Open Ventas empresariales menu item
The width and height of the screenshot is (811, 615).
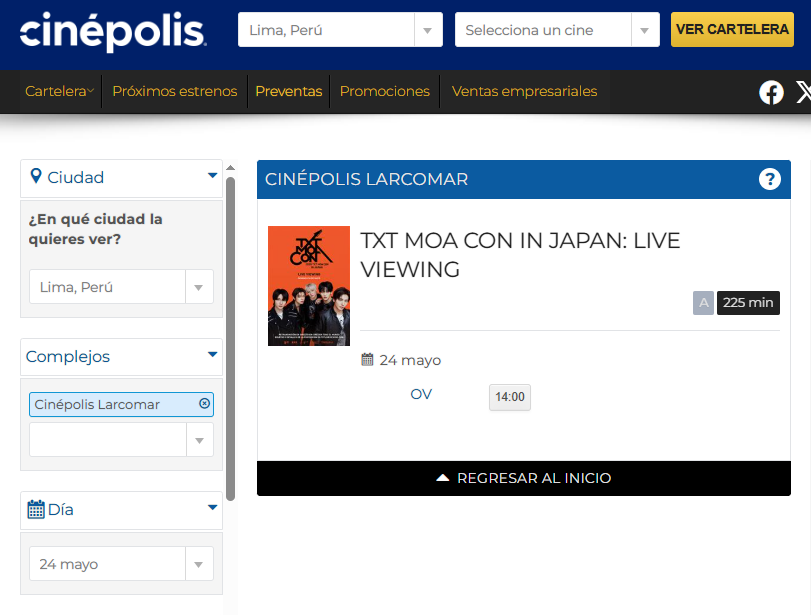tap(524, 91)
